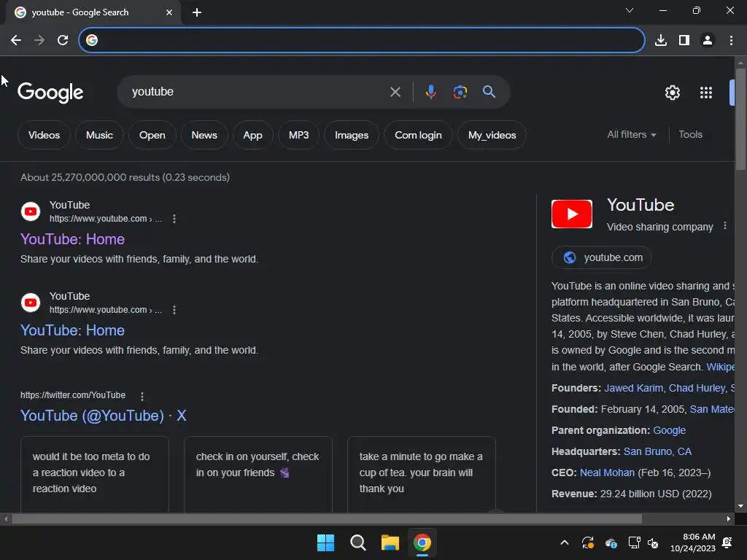Viewport: 747px width, 560px height.
Task: Start voice search with the microphone icon
Action: coord(430,91)
